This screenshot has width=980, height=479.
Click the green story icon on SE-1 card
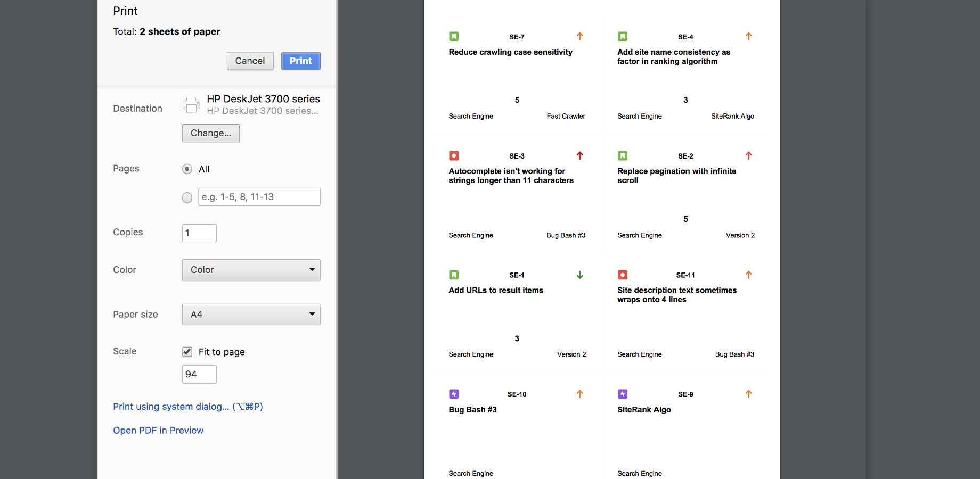tap(454, 275)
